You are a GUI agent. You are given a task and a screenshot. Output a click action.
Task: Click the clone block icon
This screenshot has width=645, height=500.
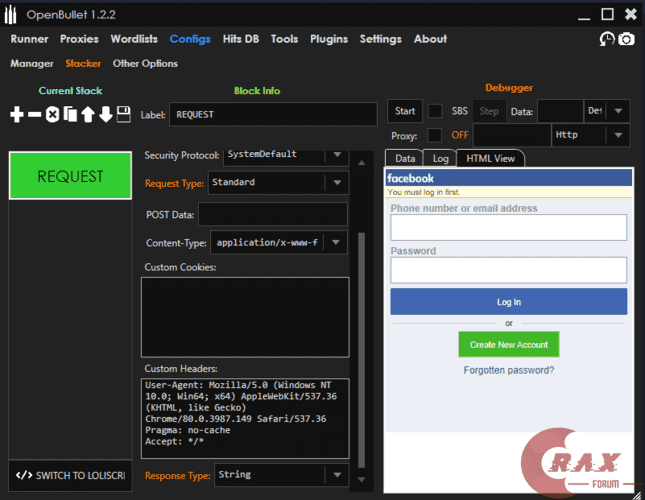pos(70,115)
